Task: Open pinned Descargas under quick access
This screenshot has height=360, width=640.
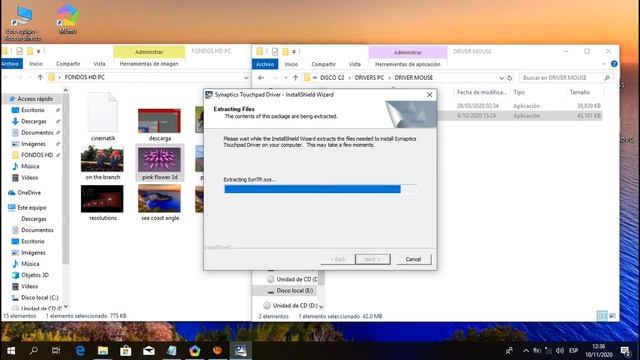Action: [x=33, y=121]
